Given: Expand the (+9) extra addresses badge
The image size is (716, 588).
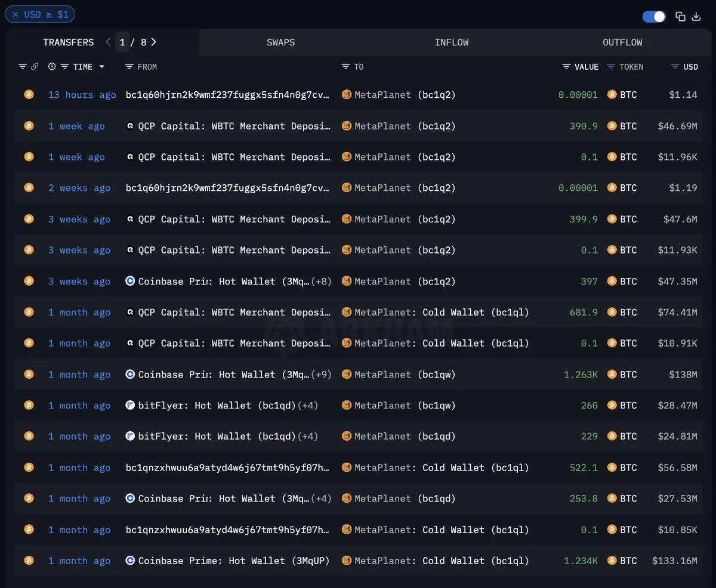Looking at the screenshot, I should [x=321, y=375].
